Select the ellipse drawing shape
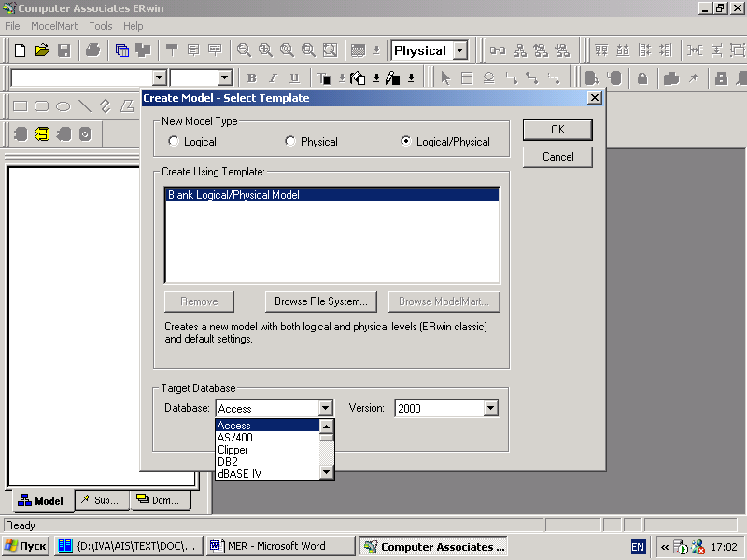Image resolution: width=747 pixels, height=560 pixels. 63,106
